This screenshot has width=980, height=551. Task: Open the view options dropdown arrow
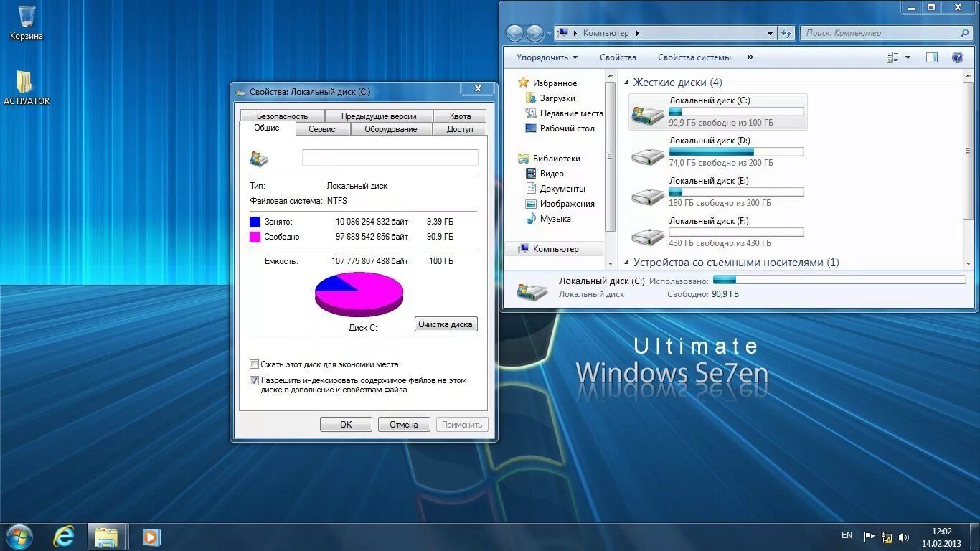coord(908,57)
